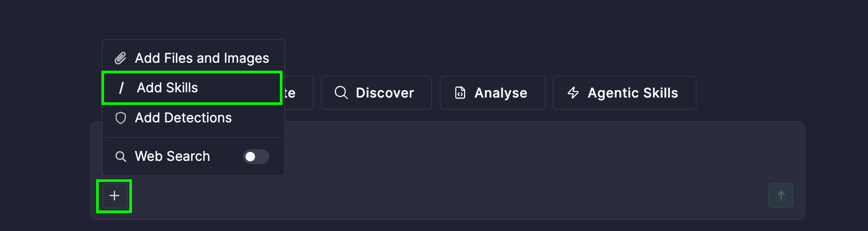Click the code document icon in Analyse

pos(460,93)
